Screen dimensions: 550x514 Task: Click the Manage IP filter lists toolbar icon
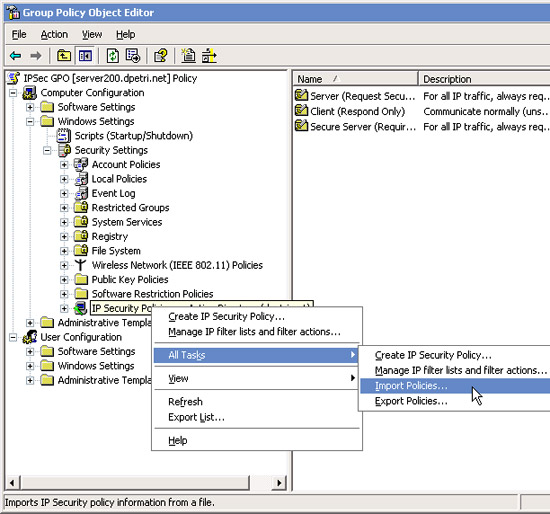click(x=209, y=56)
